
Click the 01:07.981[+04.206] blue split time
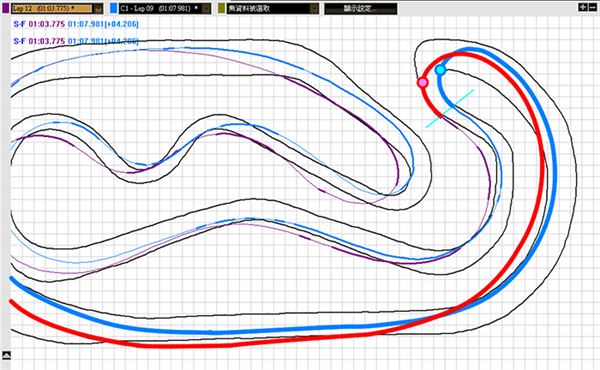103,24
